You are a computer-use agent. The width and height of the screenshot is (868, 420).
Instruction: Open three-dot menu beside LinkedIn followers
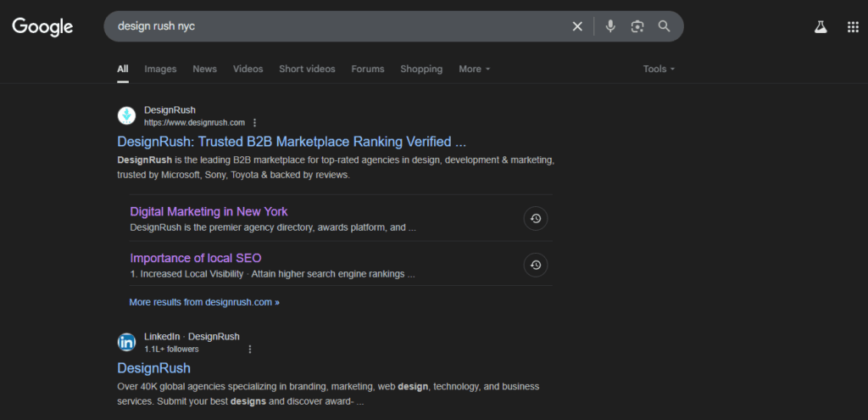coord(250,349)
